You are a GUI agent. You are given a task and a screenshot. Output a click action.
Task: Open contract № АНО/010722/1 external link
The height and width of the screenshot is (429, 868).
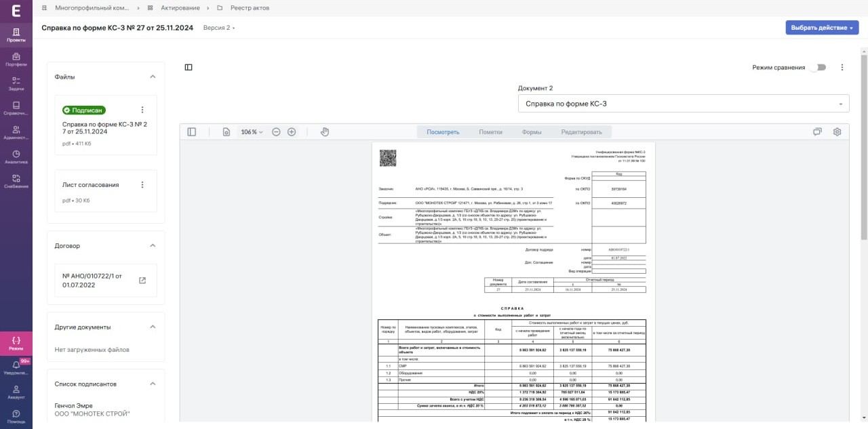point(142,281)
